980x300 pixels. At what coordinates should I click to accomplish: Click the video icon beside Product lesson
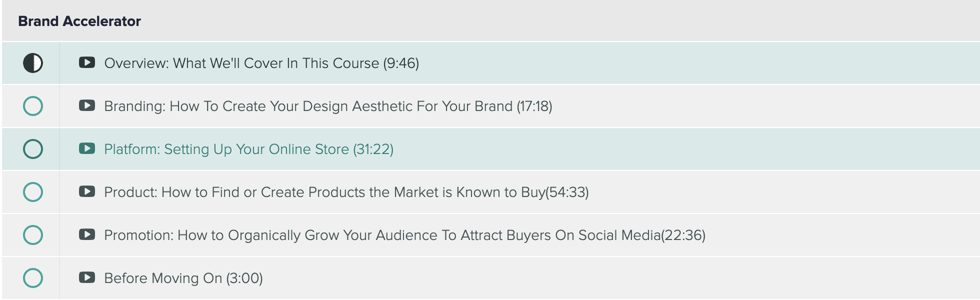tap(87, 191)
